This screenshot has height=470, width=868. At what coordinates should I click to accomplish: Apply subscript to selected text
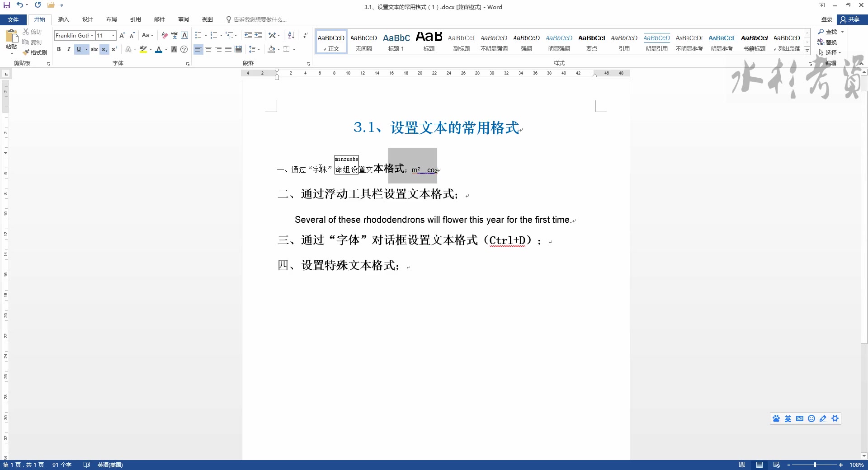pos(104,49)
